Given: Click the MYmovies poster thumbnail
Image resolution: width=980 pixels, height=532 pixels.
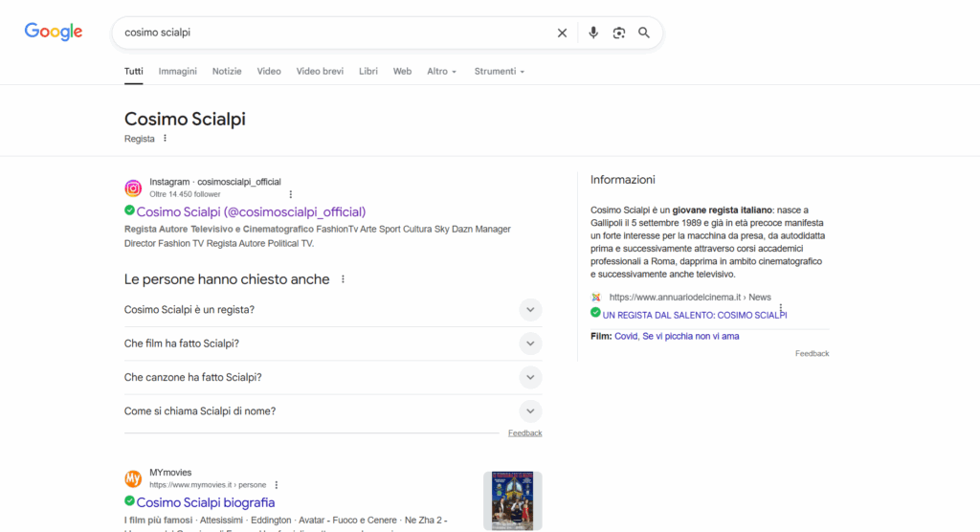Looking at the screenshot, I should pos(512,500).
